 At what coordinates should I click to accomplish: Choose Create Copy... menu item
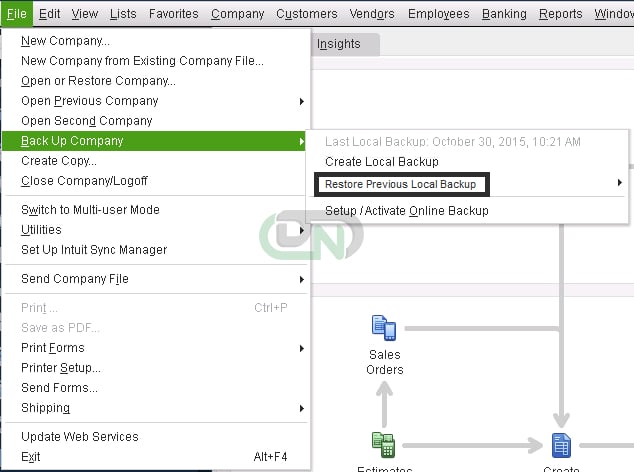(156, 161)
